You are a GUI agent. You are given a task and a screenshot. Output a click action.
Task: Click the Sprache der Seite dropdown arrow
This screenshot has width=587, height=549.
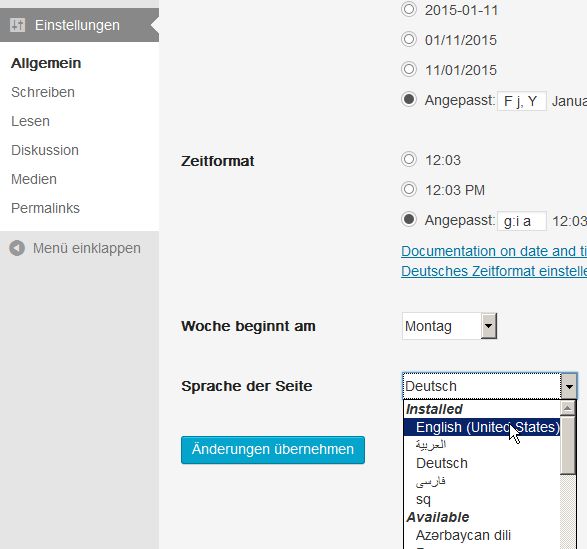569,386
